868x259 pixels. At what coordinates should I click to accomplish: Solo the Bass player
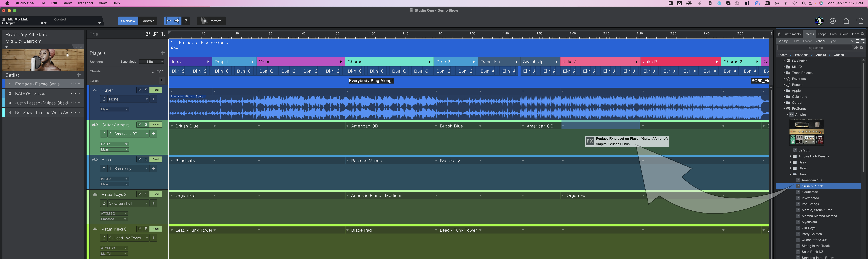pos(146,159)
